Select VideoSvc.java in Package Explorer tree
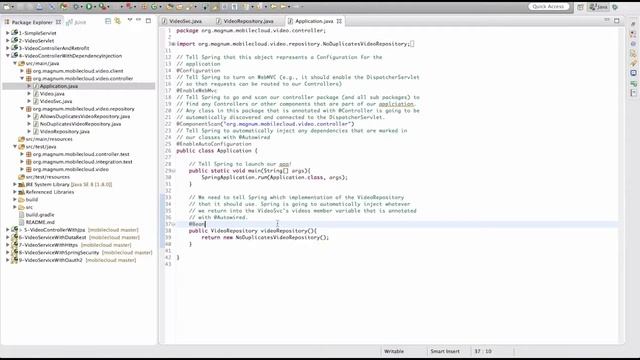This screenshot has height=360, width=640. (56, 101)
